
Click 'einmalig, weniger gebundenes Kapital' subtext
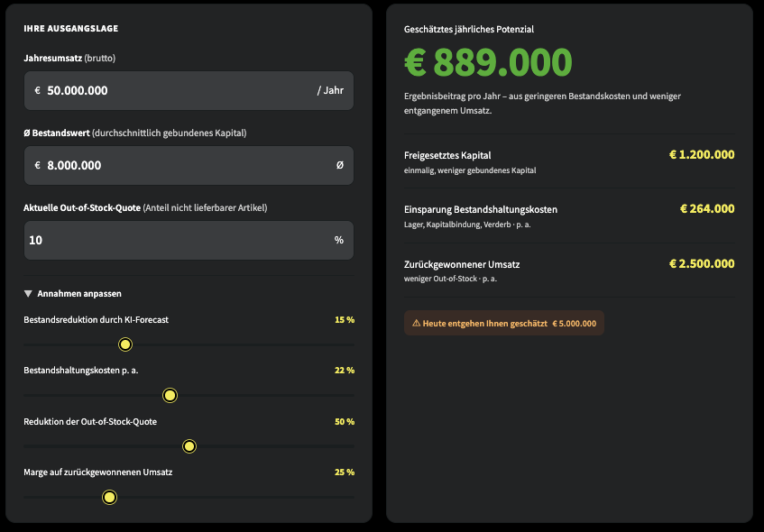(x=470, y=170)
